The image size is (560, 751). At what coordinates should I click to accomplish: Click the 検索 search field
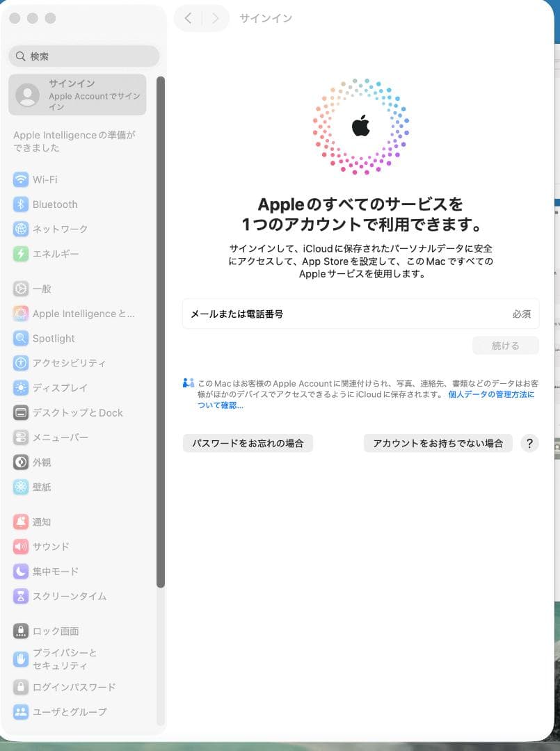tap(84, 56)
